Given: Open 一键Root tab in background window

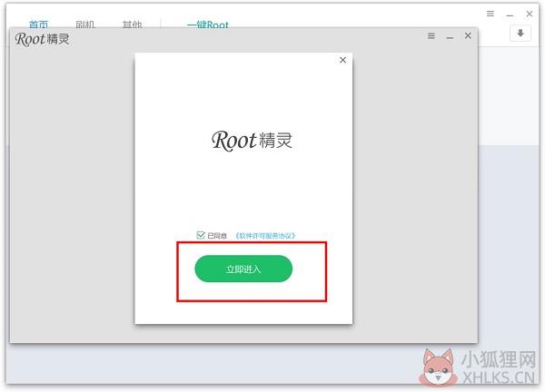Looking at the screenshot, I should pos(207,24).
